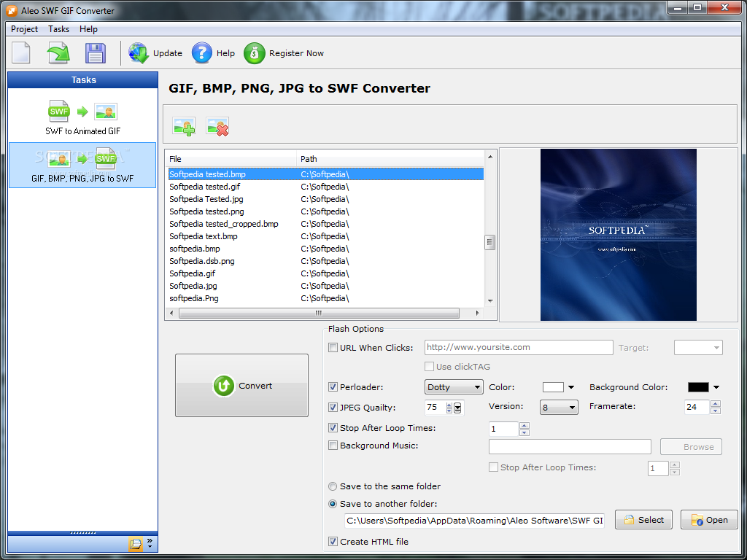Click the double chevron at Tasks panel bottom

[x=150, y=542]
